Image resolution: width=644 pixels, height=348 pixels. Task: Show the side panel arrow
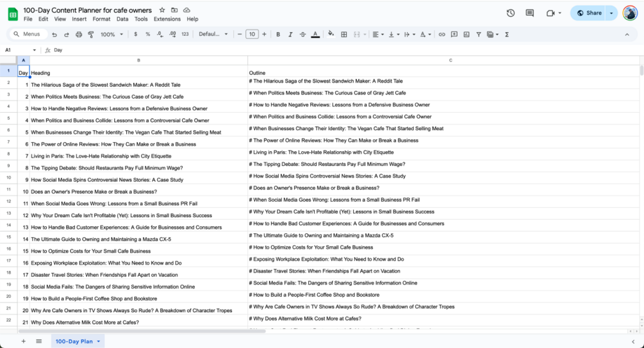tap(633, 342)
